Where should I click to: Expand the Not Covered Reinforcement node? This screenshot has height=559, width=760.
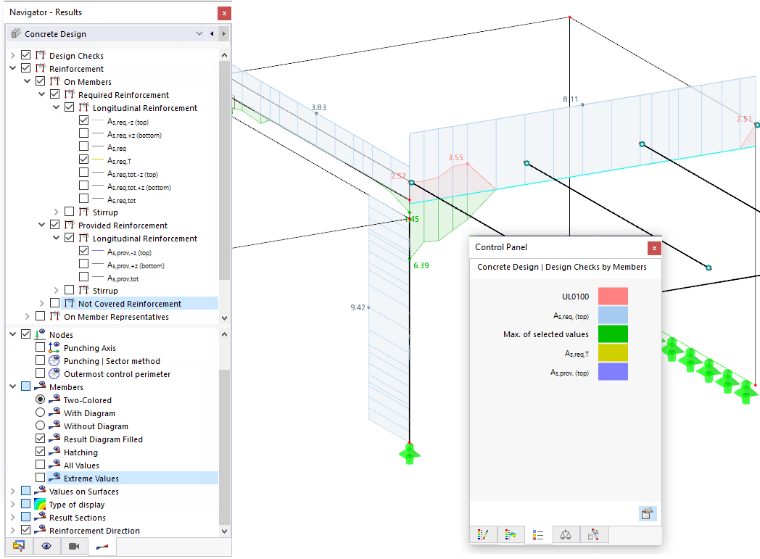42,303
